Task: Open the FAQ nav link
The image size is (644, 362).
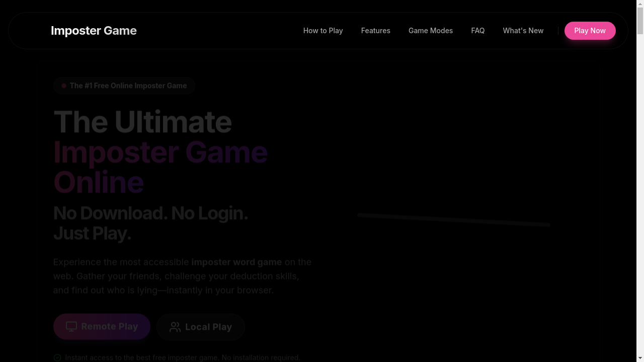Action: point(478,31)
